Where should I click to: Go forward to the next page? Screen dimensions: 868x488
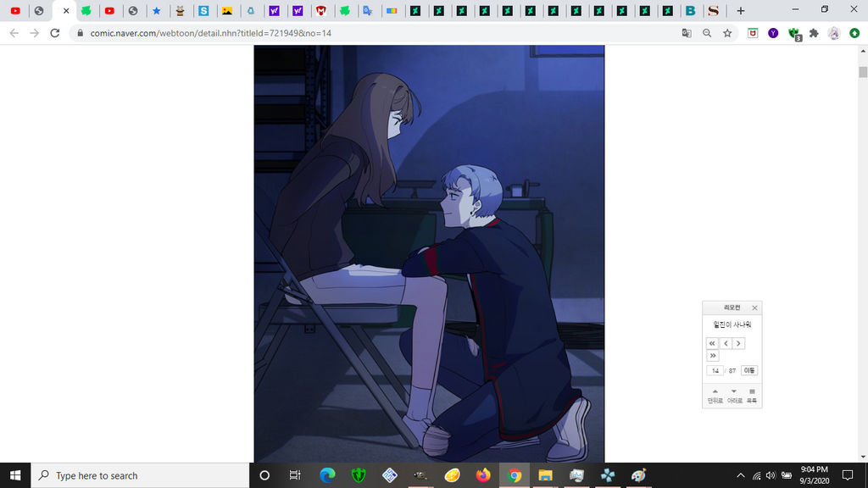[34, 33]
